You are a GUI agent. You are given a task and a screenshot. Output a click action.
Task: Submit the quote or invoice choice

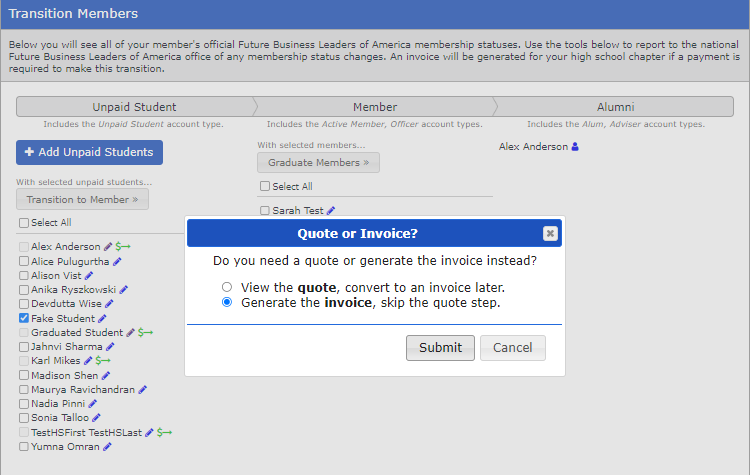[440, 348]
